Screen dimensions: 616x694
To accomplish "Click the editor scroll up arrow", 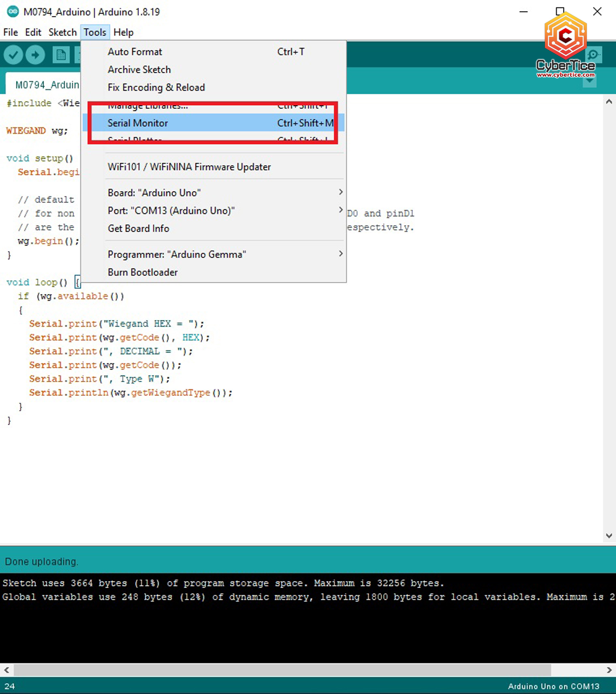I will 609,101.
